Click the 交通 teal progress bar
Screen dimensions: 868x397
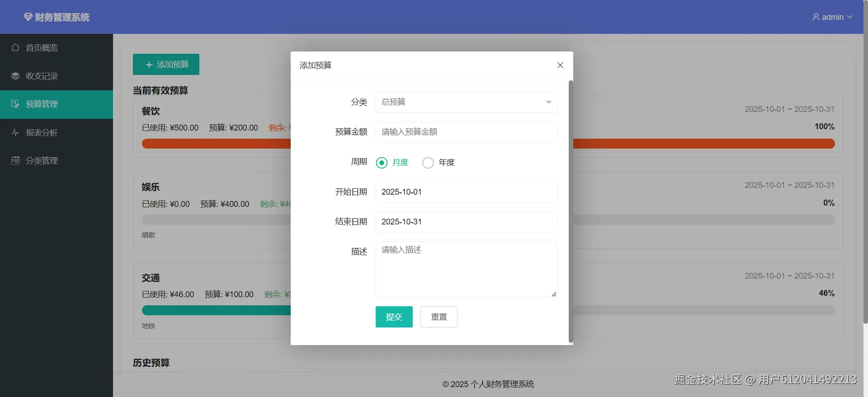216,310
